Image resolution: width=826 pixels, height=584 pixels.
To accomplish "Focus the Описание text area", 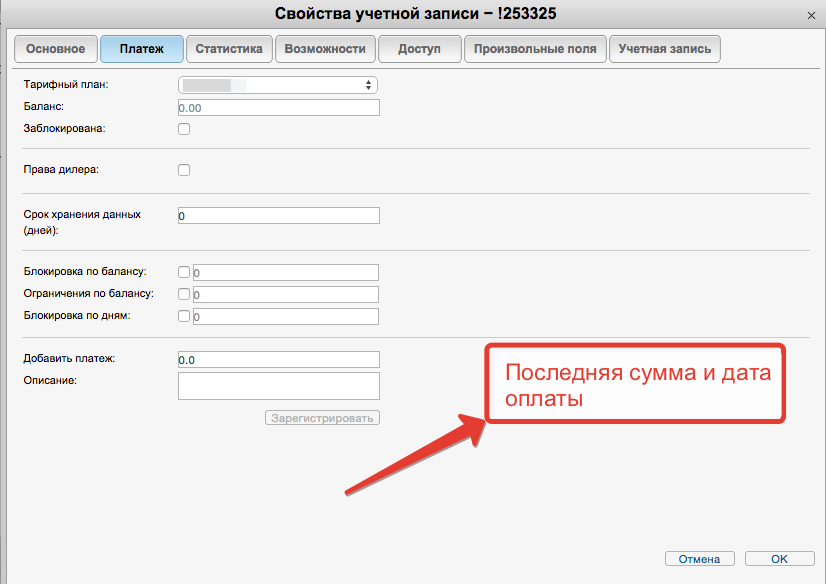I will (278, 386).
